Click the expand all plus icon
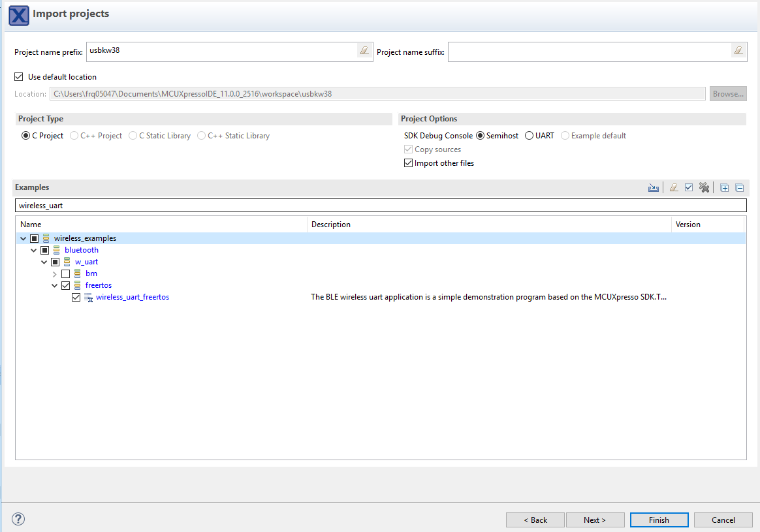The height and width of the screenshot is (532, 760). pyautogui.click(x=725, y=188)
